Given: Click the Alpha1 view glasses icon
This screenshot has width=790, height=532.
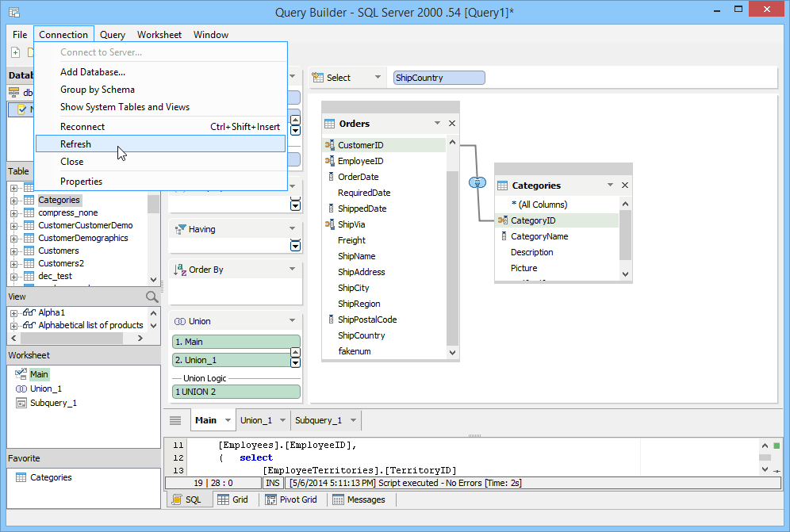Looking at the screenshot, I should tap(29, 312).
